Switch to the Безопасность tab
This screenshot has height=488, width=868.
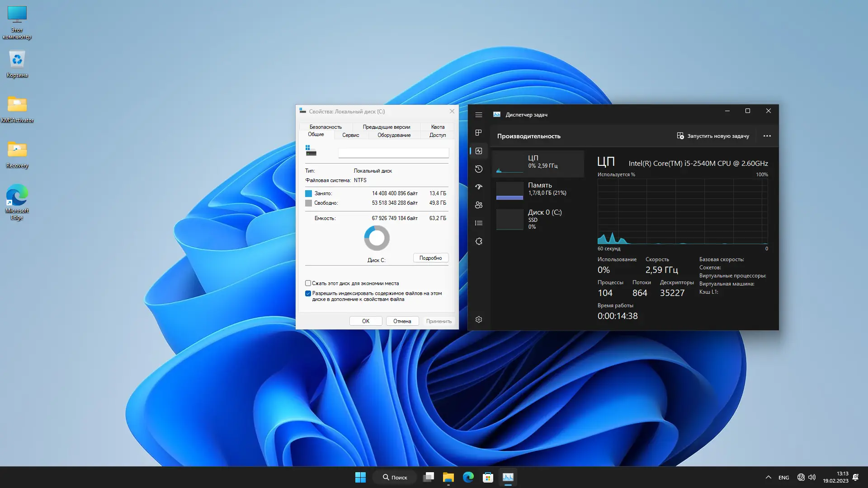(x=326, y=127)
